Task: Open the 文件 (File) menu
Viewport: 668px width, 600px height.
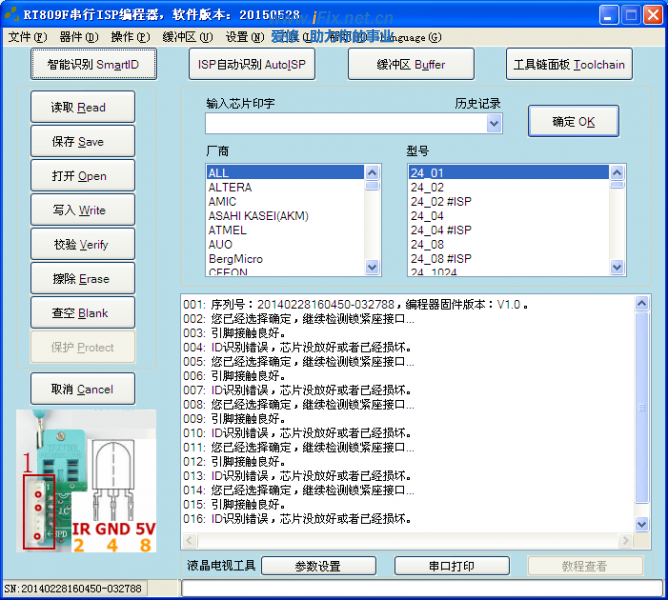Action: tap(27, 37)
